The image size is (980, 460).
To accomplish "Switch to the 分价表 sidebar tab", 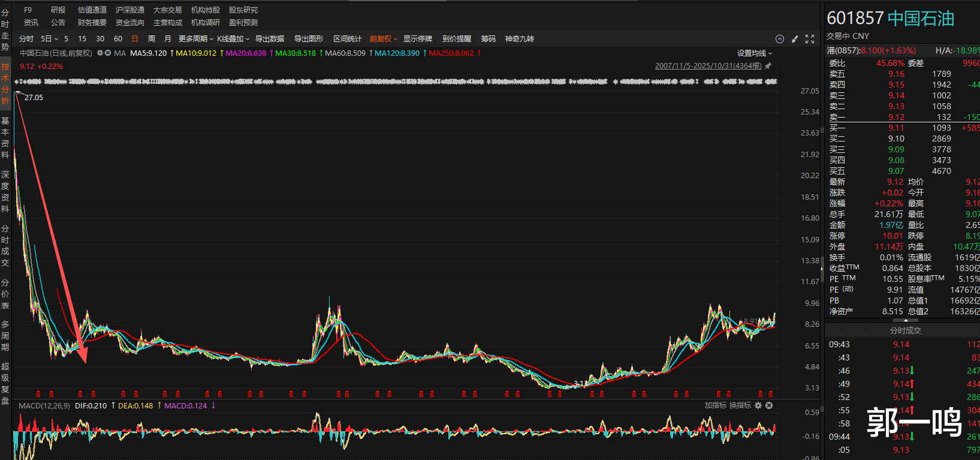I will pyautogui.click(x=5, y=293).
